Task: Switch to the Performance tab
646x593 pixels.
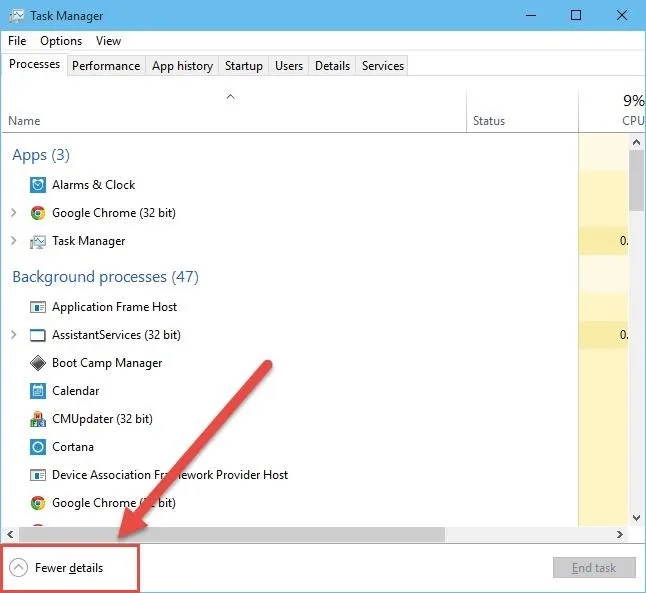Action: [106, 66]
